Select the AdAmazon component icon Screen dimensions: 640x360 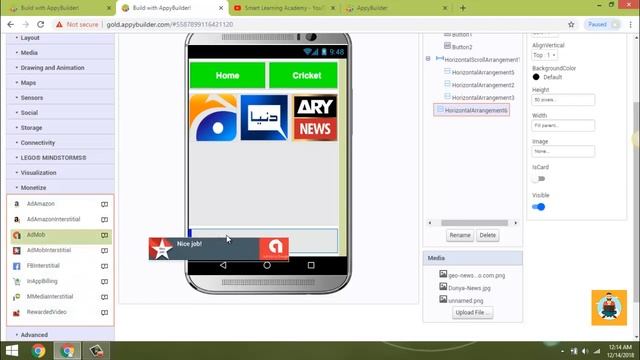[16, 204]
